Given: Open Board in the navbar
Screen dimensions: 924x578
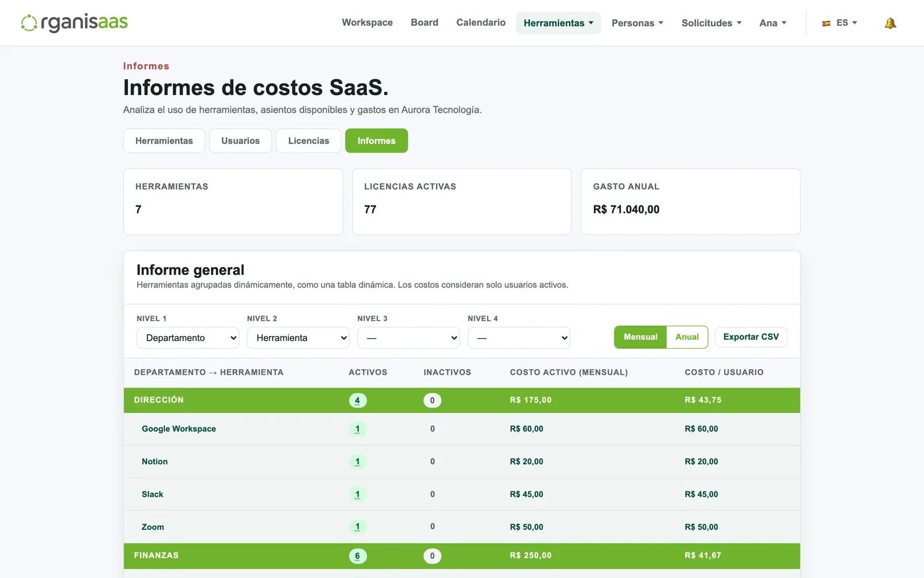Looking at the screenshot, I should click(424, 22).
